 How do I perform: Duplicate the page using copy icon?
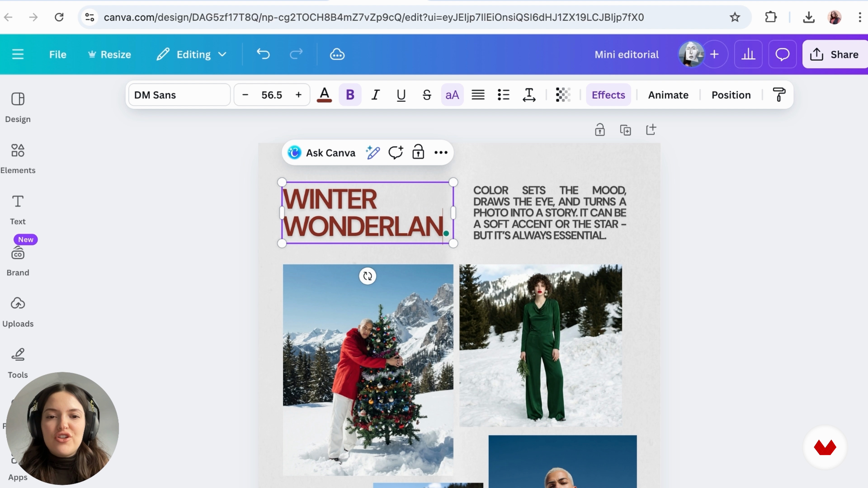click(625, 130)
